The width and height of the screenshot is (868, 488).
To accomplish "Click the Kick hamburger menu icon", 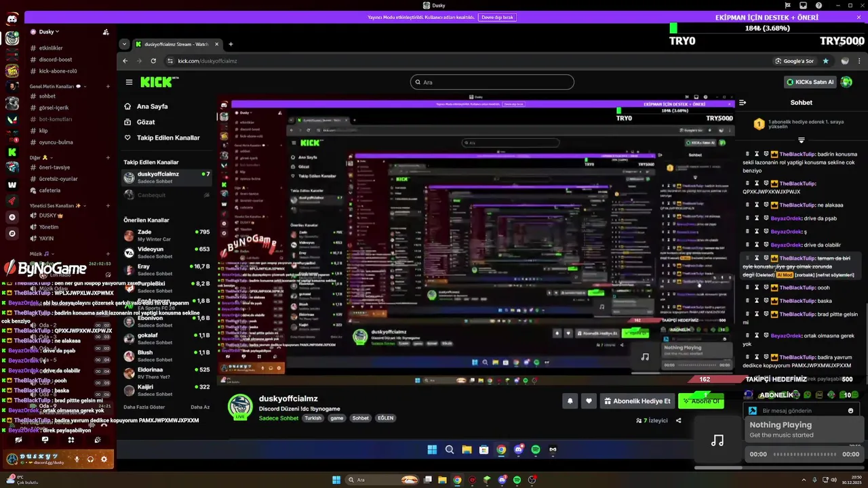I will click(129, 82).
